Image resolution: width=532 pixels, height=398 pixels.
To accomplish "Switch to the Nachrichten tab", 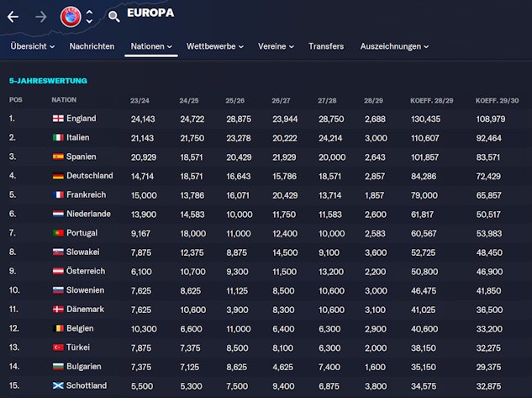I will [x=92, y=46].
